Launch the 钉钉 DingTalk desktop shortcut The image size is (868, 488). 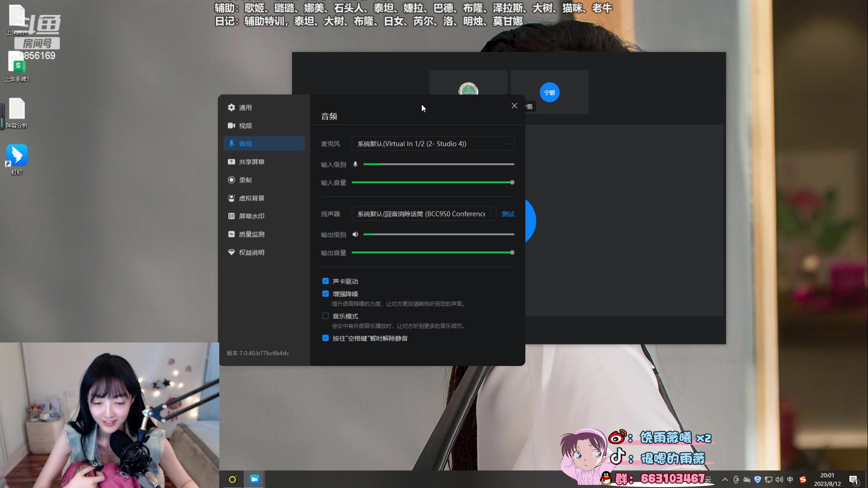pos(17,160)
